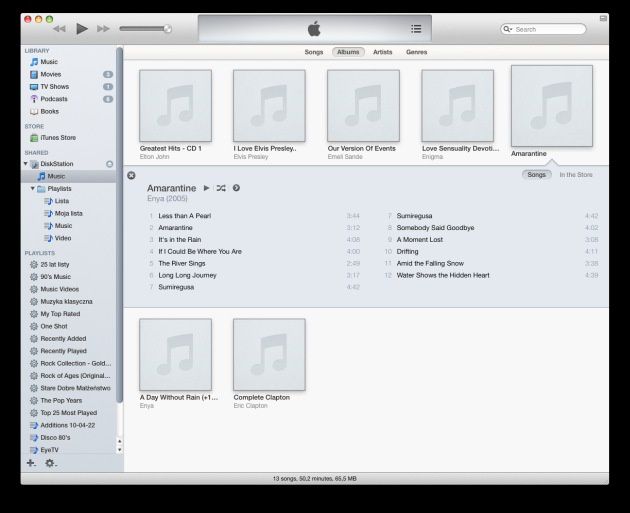Open the search options magnifier dropdown

(507, 29)
